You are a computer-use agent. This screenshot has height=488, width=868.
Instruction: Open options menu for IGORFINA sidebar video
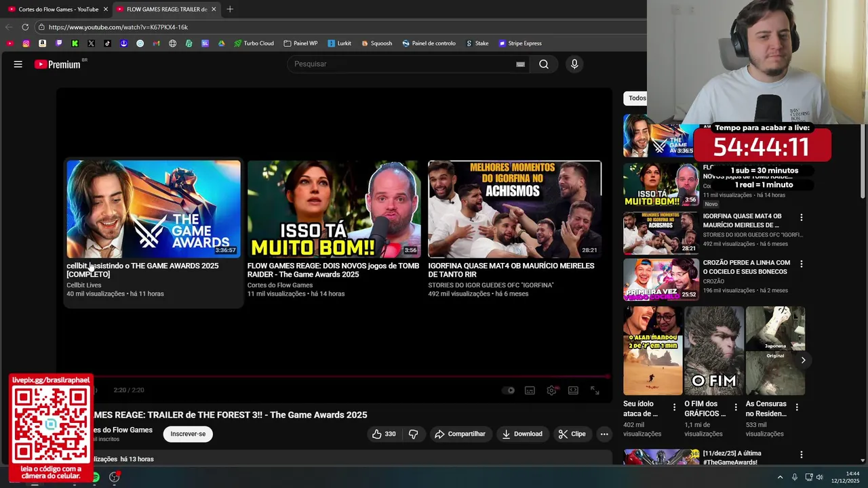coord(801,218)
